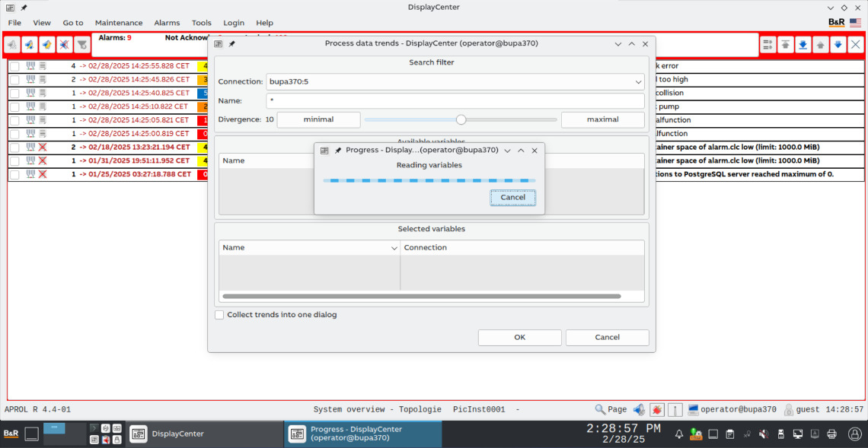Close the alarm bar with the X icon

pyautogui.click(x=855, y=45)
